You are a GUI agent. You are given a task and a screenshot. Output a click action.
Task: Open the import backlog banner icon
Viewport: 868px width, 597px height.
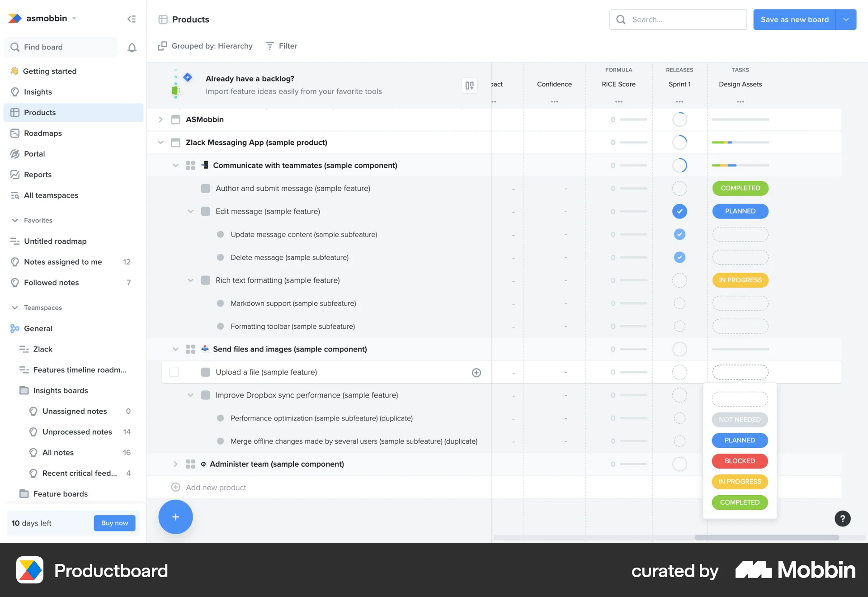point(469,85)
